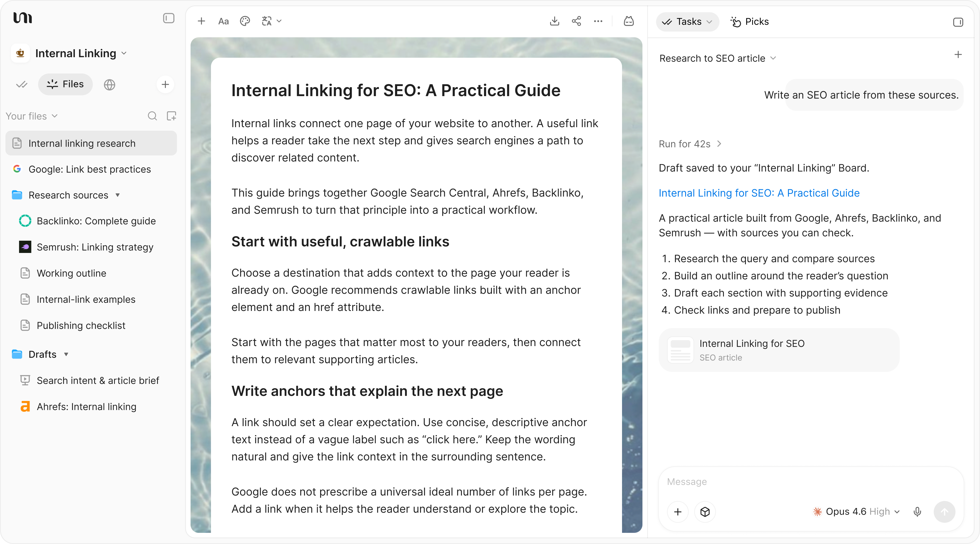
Task: Open the globe web tab in sidebar
Action: tap(109, 84)
